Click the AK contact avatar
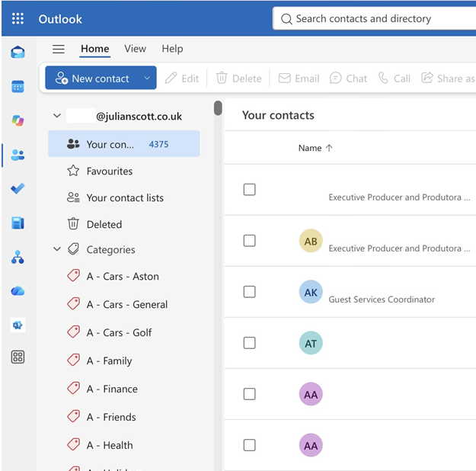The height and width of the screenshot is (471, 476). tap(311, 292)
